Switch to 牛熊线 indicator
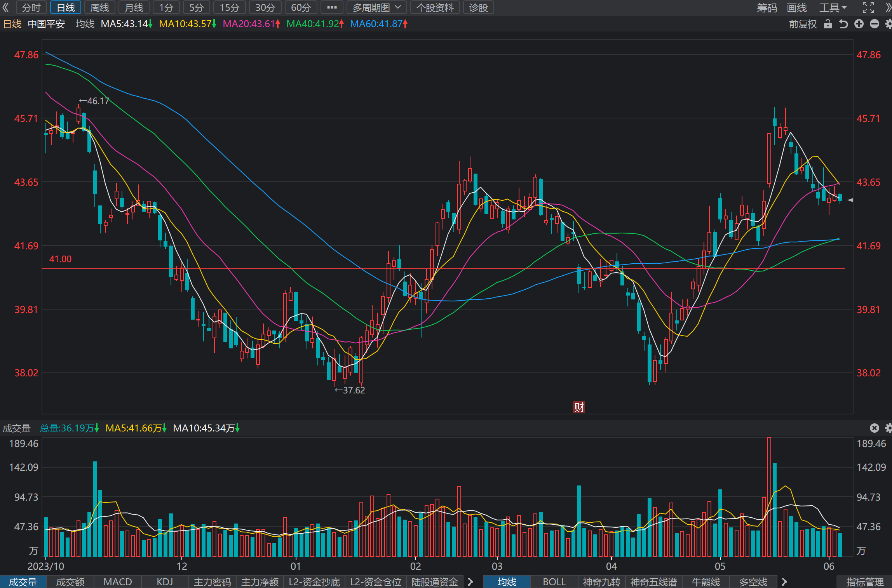Image resolution: width=892 pixels, height=588 pixels. pos(706,582)
